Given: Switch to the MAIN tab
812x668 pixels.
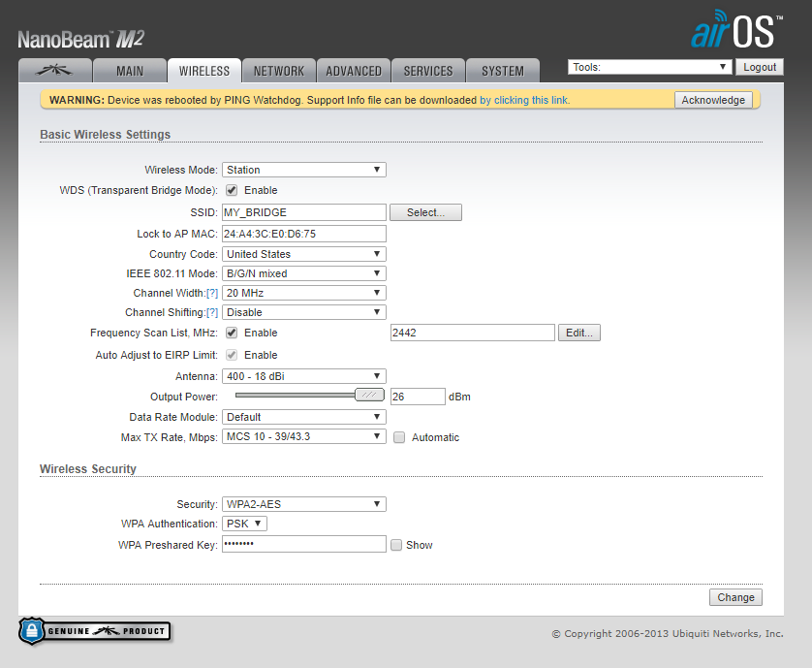Looking at the screenshot, I should pyautogui.click(x=130, y=71).
